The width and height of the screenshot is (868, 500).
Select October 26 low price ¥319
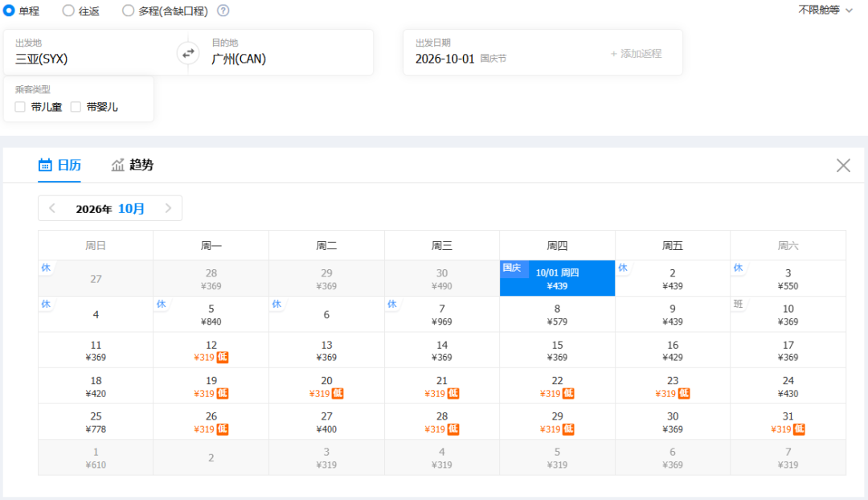(211, 421)
